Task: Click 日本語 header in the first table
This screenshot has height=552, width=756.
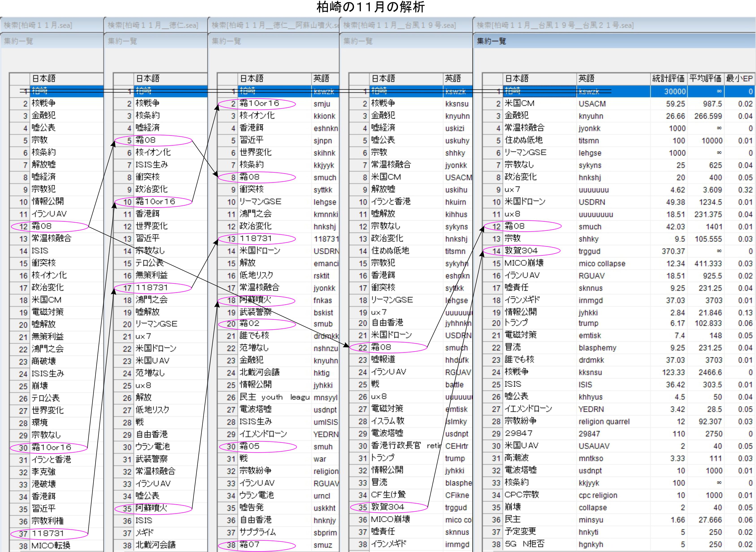Action: point(43,79)
